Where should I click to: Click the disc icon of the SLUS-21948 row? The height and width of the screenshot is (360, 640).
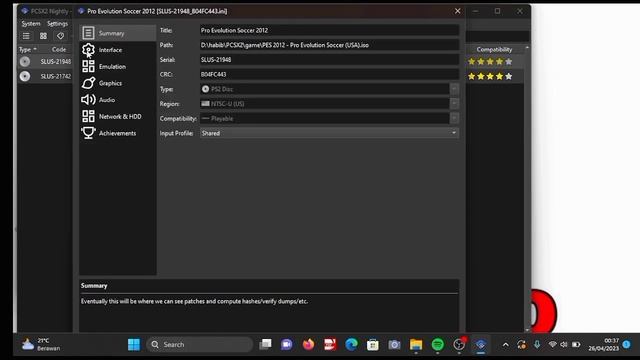25,62
